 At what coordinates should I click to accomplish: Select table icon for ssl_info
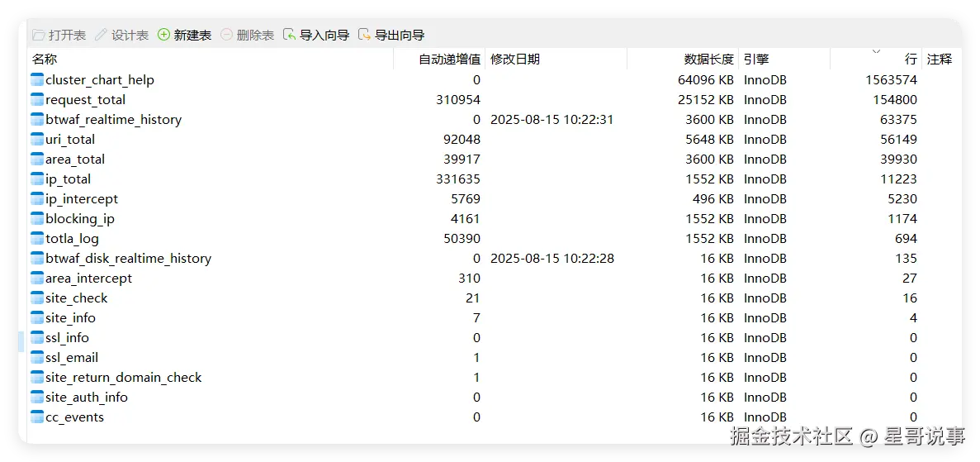pyautogui.click(x=37, y=338)
